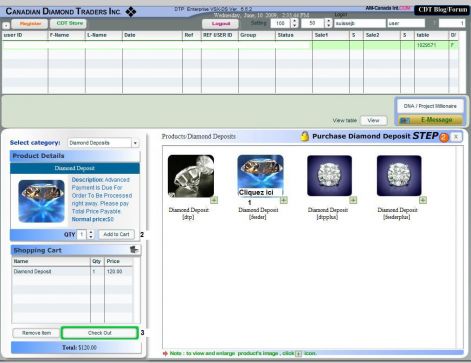Open the CDT Blog/Forum
This screenshot has height=363, width=471.
pos(442,10)
